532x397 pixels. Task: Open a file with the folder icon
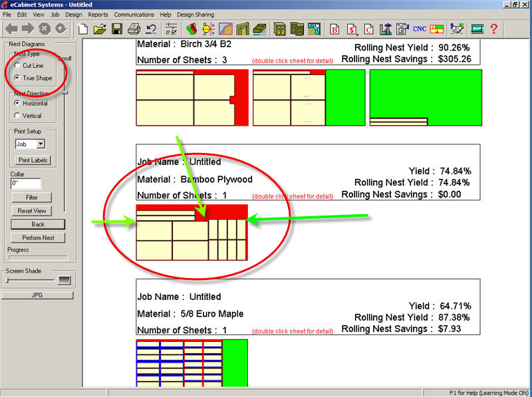[x=100, y=29]
